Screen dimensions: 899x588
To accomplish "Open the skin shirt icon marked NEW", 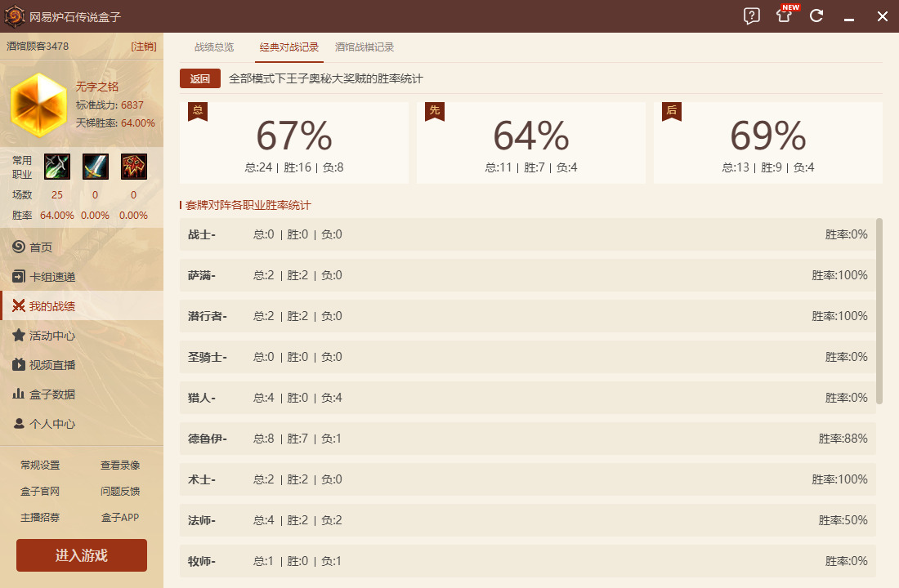I will 785,16.
